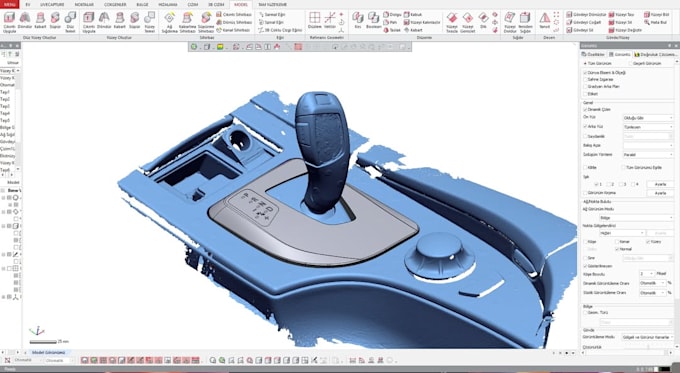Enable the Sahne Izgarası checkbox
Viewport: 680px width, 373px height.
click(585, 80)
